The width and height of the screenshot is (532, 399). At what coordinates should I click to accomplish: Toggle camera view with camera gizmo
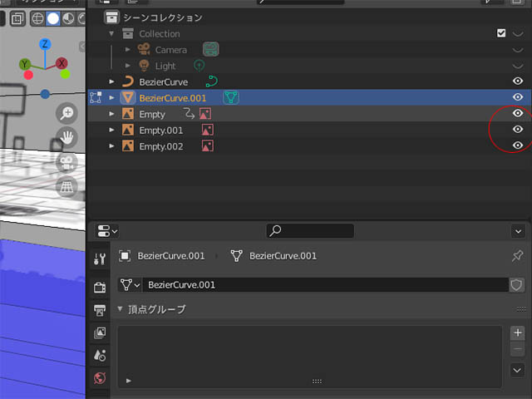pyautogui.click(x=66, y=162)
